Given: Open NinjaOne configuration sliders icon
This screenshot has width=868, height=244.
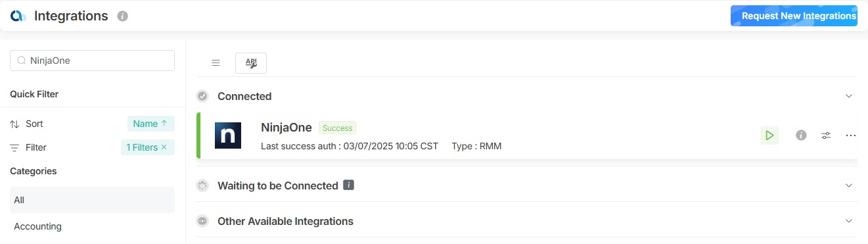Looking at the screenshot, I should 826,135.
